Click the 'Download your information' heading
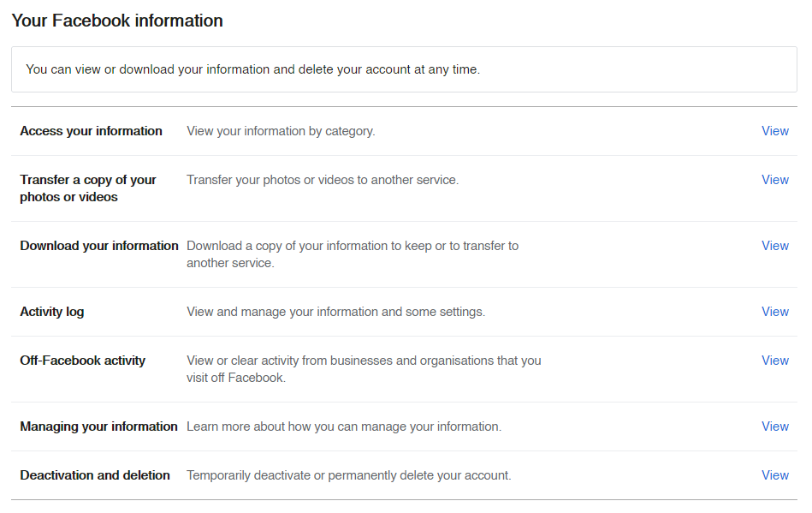Image resolution: width=812 pixels, height=513 pixels. click(x=99, y=246)
